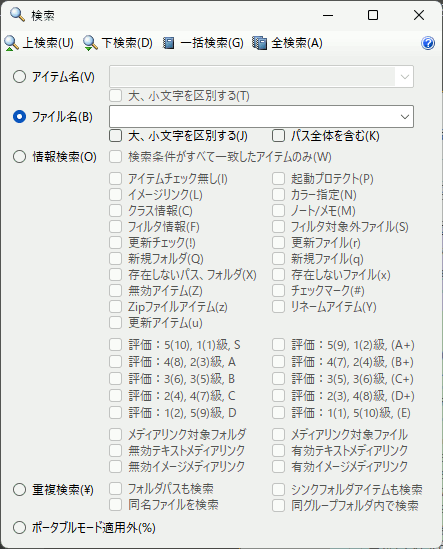Check 評価:1(1), 5(10)級, (E)
This screenshot has width=443, height=549.
278,413
